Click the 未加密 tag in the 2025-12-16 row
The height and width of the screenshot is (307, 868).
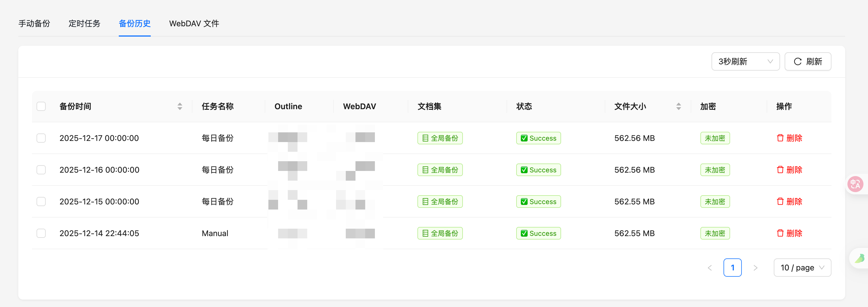[715, 170]
